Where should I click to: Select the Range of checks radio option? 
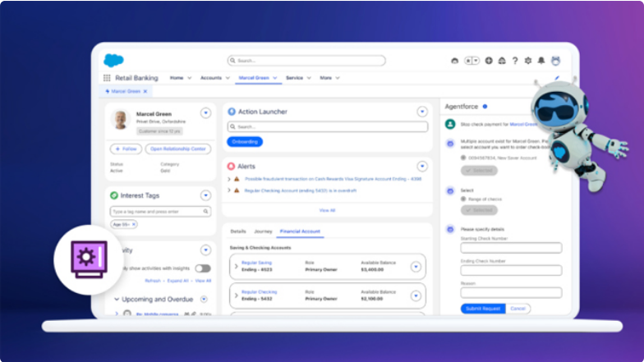[x=463, y=199]
